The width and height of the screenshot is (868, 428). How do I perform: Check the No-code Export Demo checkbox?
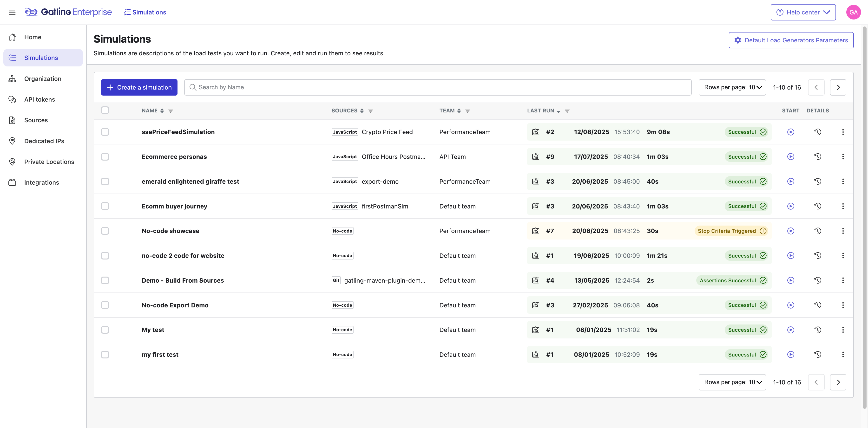click(105, 305)
